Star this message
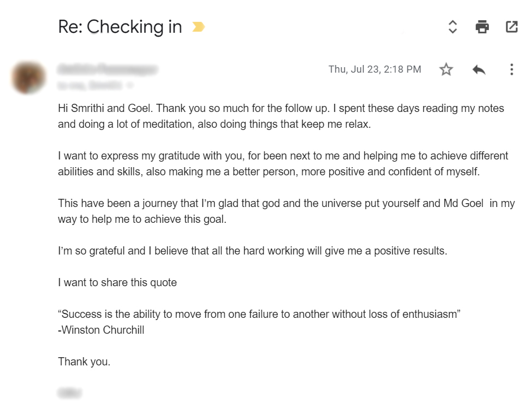The height and width of the screenshot is (414, 532). pos(446,69)
